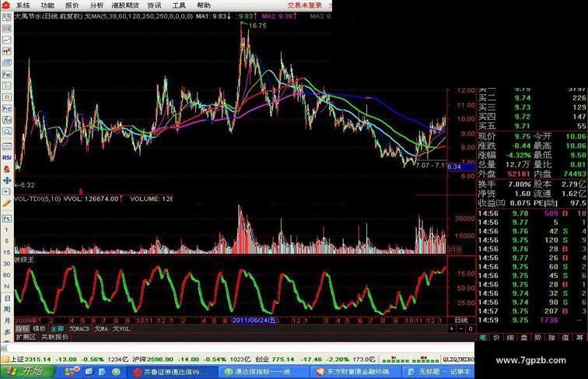Open the 帮助 menu
The image size is (588, 379).
[x=204, y=5]
